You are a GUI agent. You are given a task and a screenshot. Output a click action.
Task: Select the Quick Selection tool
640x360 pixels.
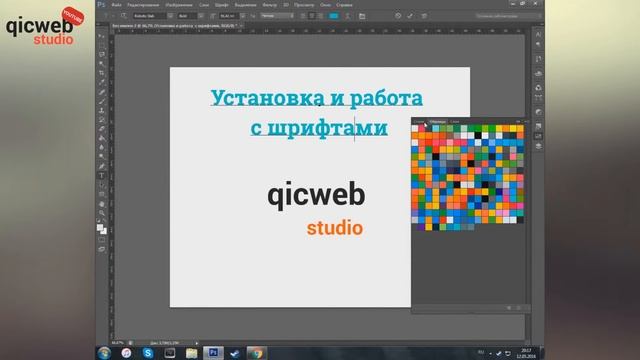click(x=102, y=64)
